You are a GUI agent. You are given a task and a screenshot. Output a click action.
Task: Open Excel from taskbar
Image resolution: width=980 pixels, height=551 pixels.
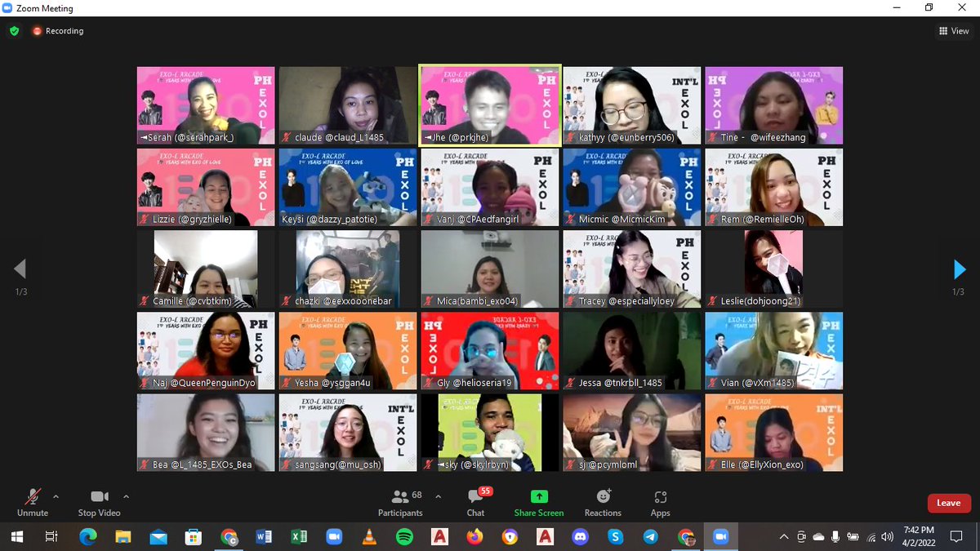pos(299,537)
